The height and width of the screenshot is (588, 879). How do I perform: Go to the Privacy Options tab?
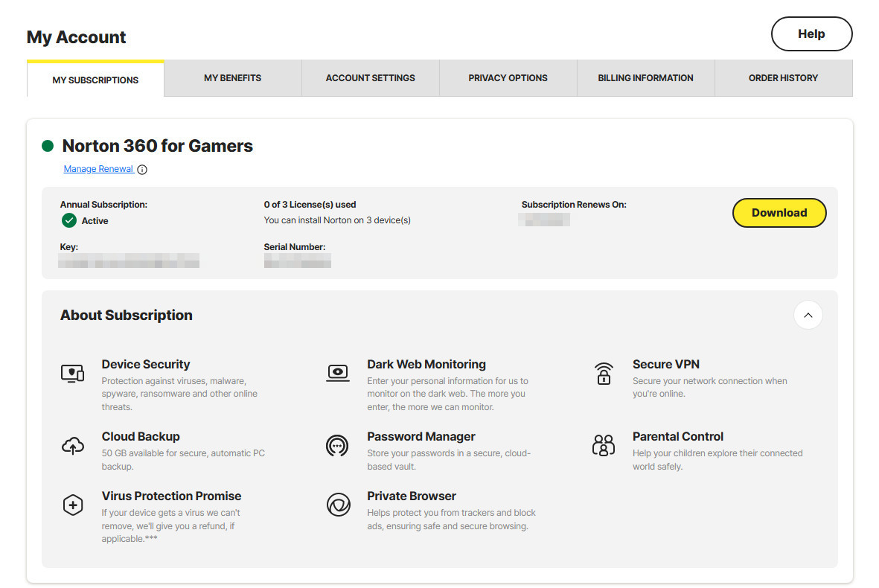pos(508,78)
